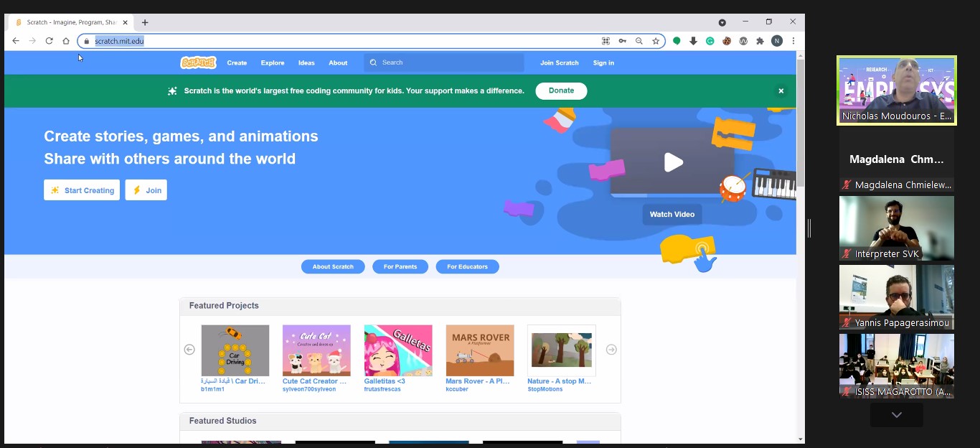Open the About Scratch link
980x448 pixels.
[333, 267]
